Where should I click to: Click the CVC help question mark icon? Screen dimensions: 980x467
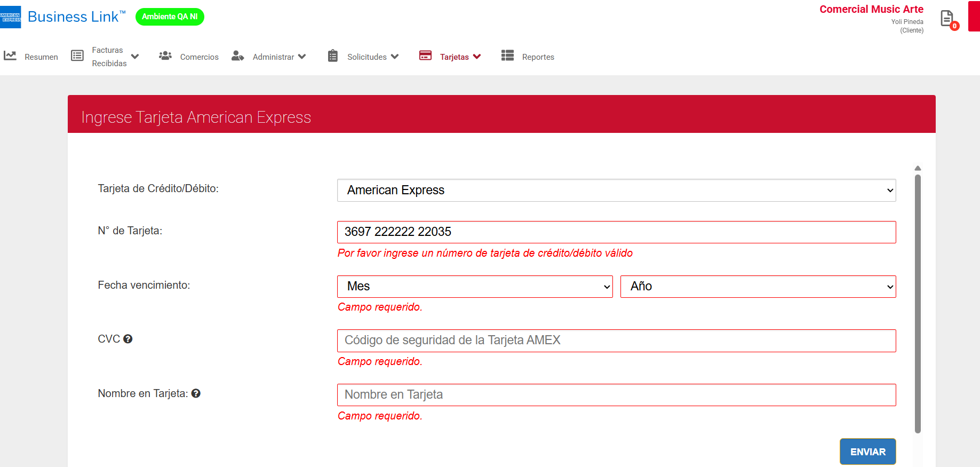coord(128,339)
